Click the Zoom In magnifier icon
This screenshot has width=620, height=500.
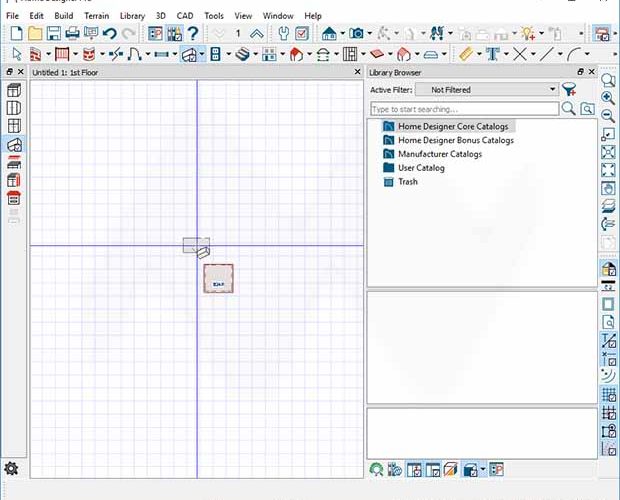[x=608, y=98]
